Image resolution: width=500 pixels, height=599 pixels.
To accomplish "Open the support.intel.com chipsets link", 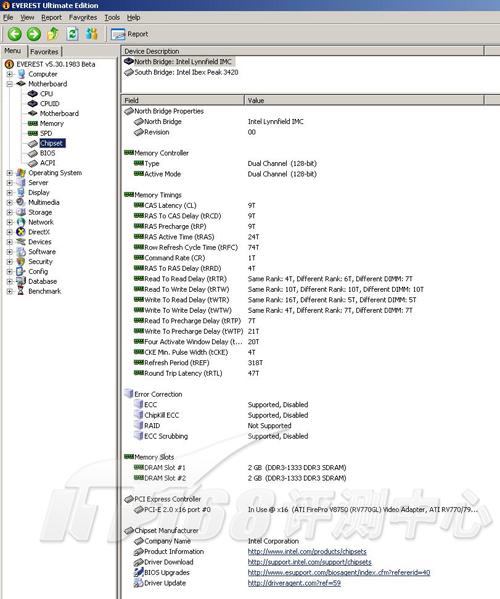I will [x=309, y=562].
